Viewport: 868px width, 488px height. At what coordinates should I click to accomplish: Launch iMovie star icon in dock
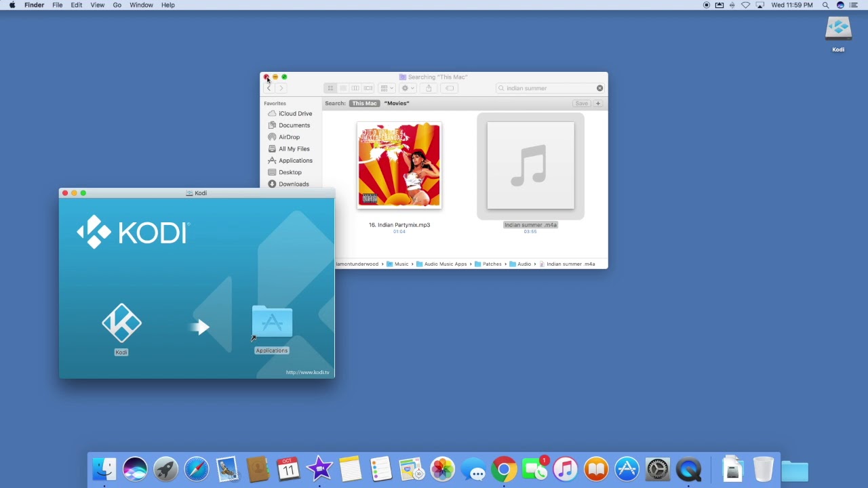[x=319, y=469]
